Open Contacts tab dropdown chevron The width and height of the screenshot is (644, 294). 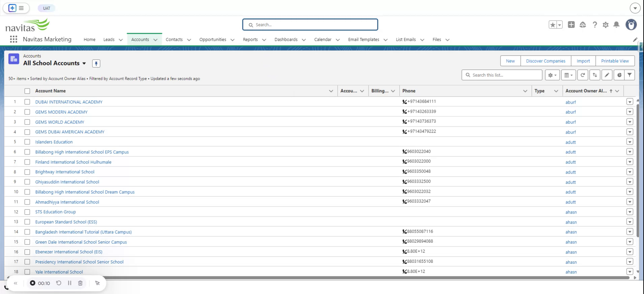coord(189,40)
